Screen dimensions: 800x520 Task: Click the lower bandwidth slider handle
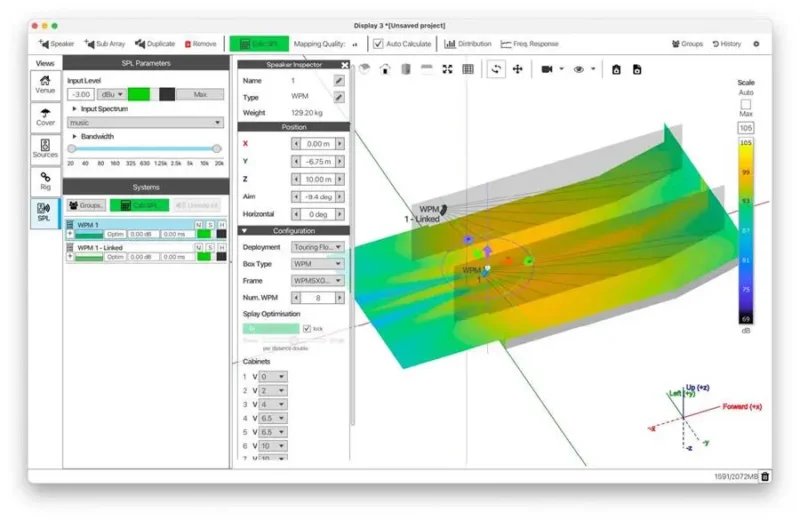click(72, 148)
